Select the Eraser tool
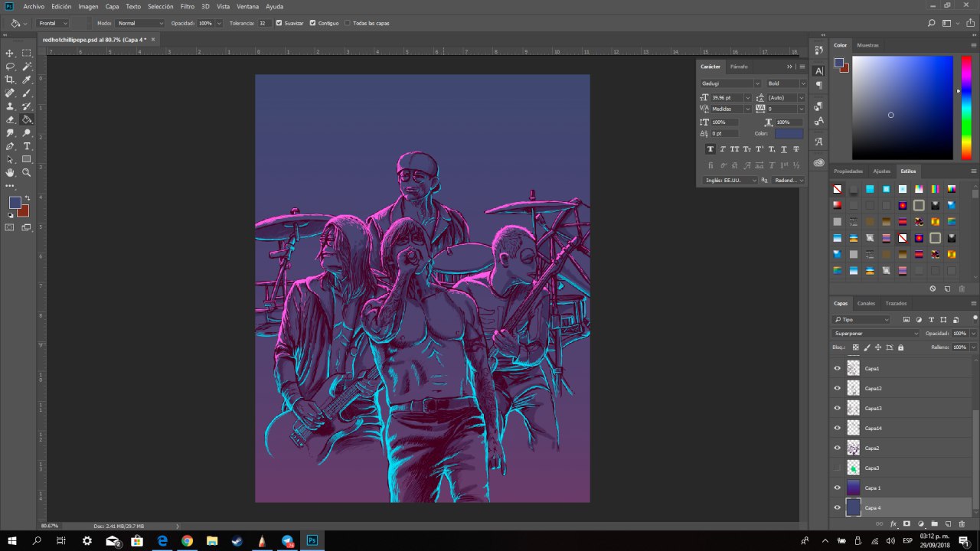 (x=10, y=119)
